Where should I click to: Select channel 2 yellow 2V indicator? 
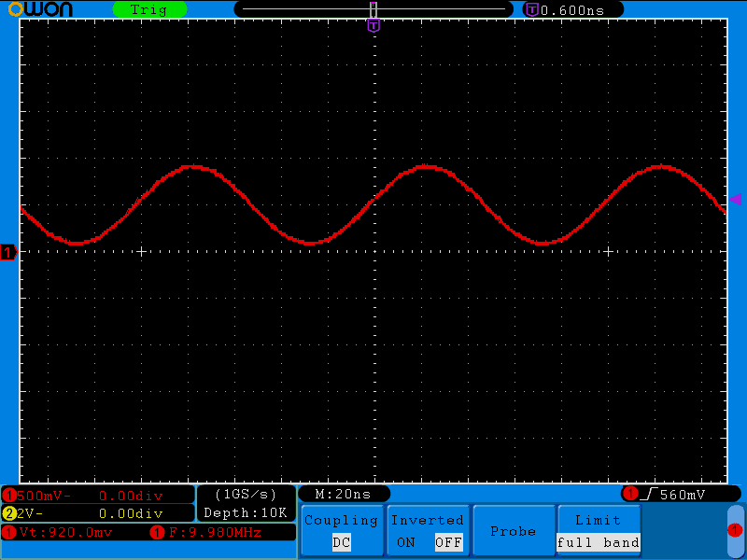coord(28,513)
